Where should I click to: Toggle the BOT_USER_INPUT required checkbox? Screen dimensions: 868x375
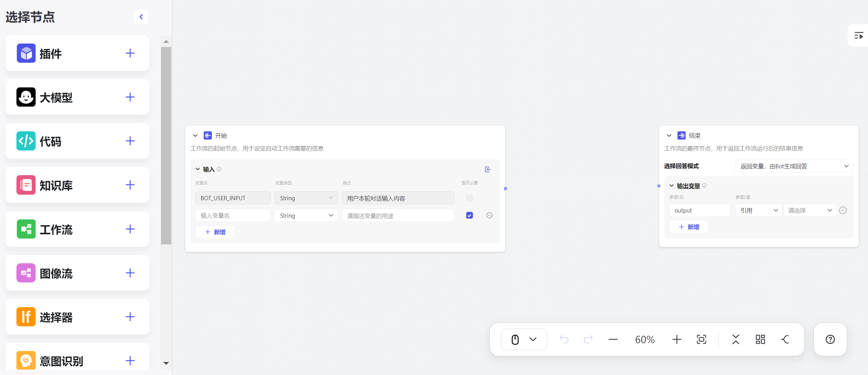469,198
